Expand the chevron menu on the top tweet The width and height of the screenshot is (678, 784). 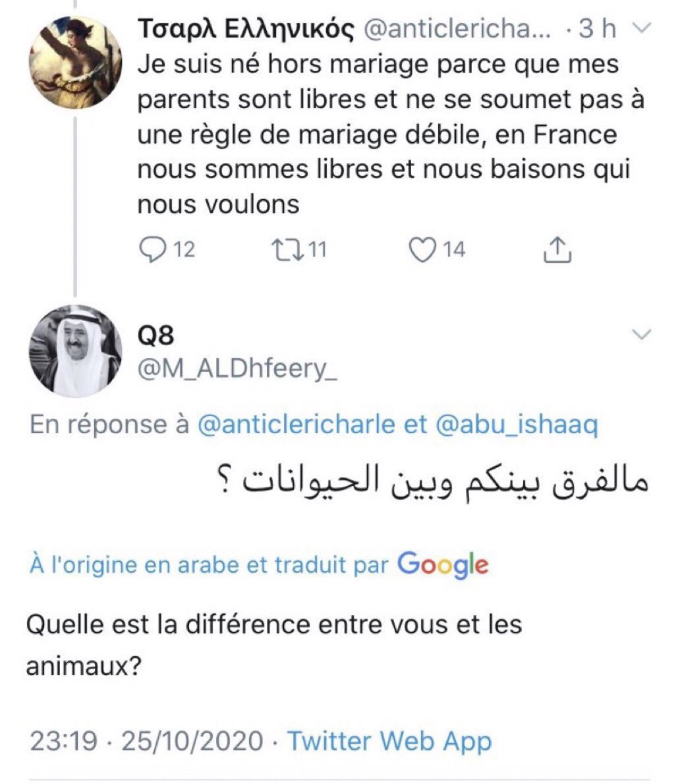click(x=641, y=28)
